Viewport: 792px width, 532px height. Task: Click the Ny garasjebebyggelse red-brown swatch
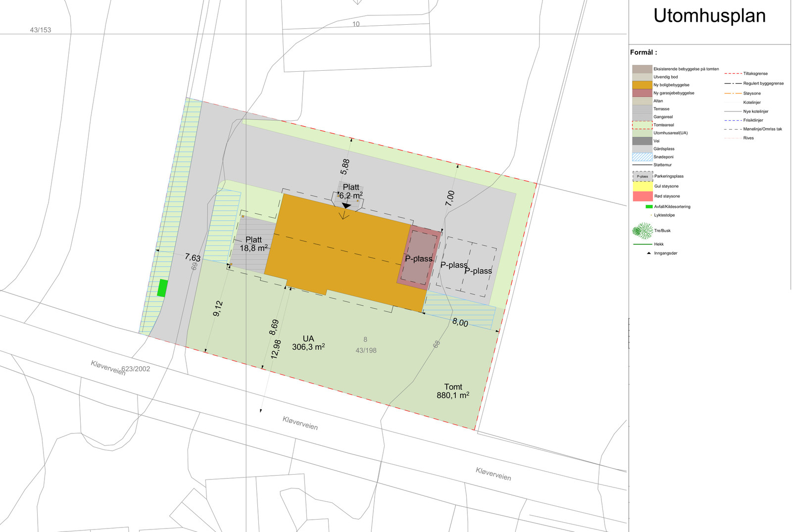point(642,93)
